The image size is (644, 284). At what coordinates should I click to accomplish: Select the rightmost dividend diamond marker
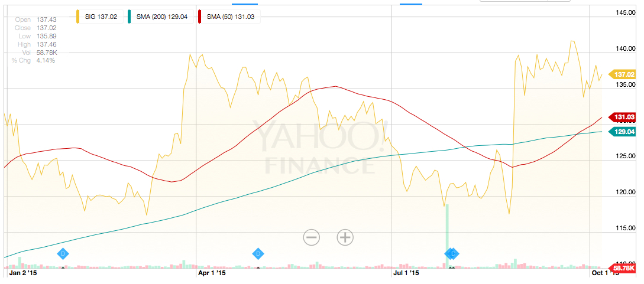(454, 254)
